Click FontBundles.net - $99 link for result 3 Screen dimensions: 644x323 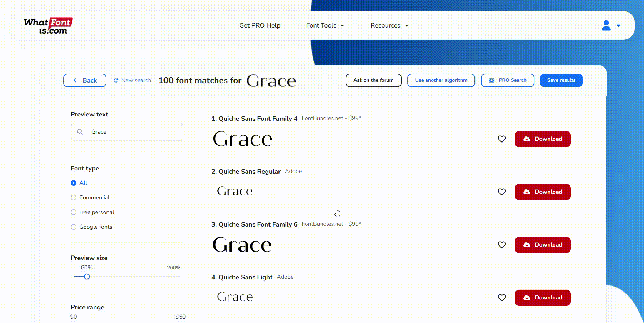click(332, 224)
